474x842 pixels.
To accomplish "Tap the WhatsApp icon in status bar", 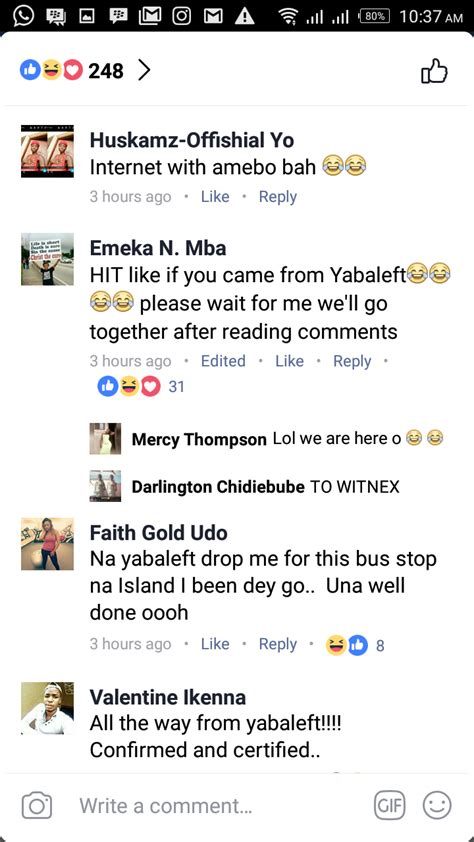I will tap(23, 16).
